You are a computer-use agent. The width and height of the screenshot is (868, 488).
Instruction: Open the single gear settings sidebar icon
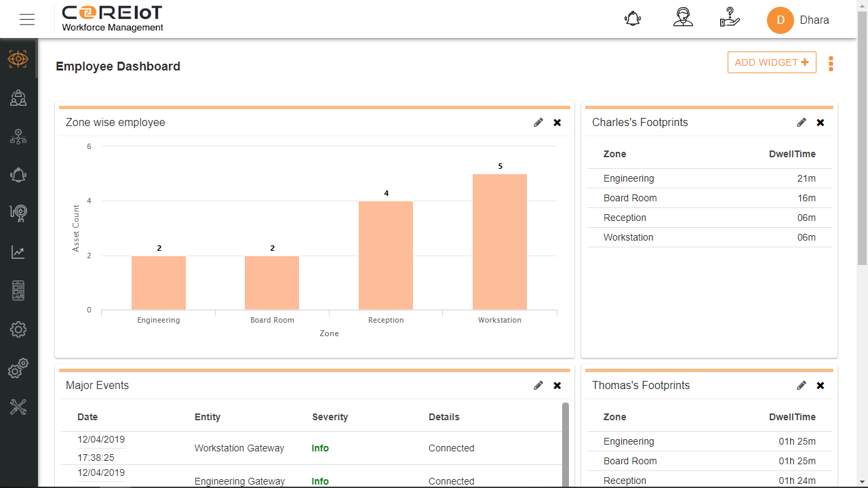(18, 330)
